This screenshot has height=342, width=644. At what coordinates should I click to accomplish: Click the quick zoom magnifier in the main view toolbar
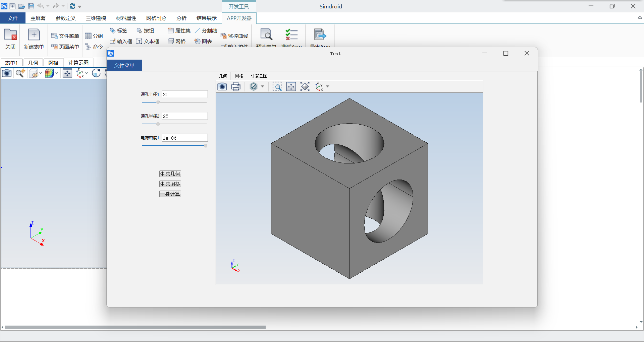click(x=20, y=73)
